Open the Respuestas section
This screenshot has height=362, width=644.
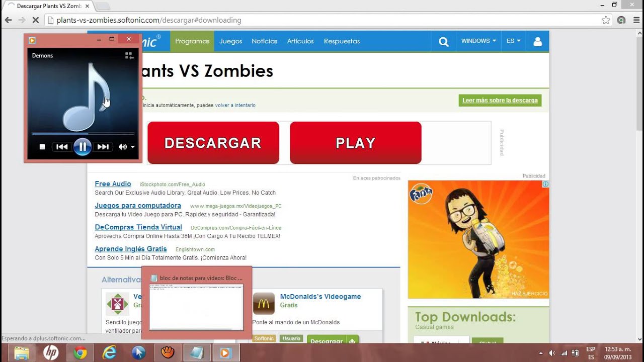coord(342,41)
